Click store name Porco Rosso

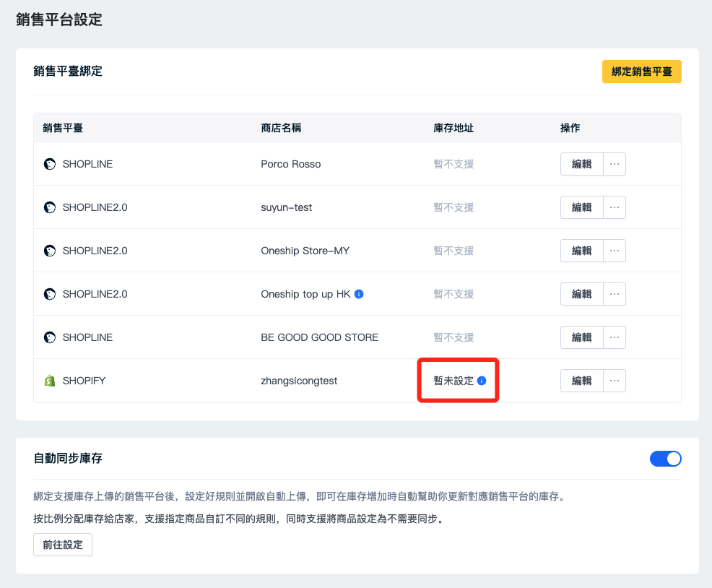pyautogui.click(x=290, y=164)
